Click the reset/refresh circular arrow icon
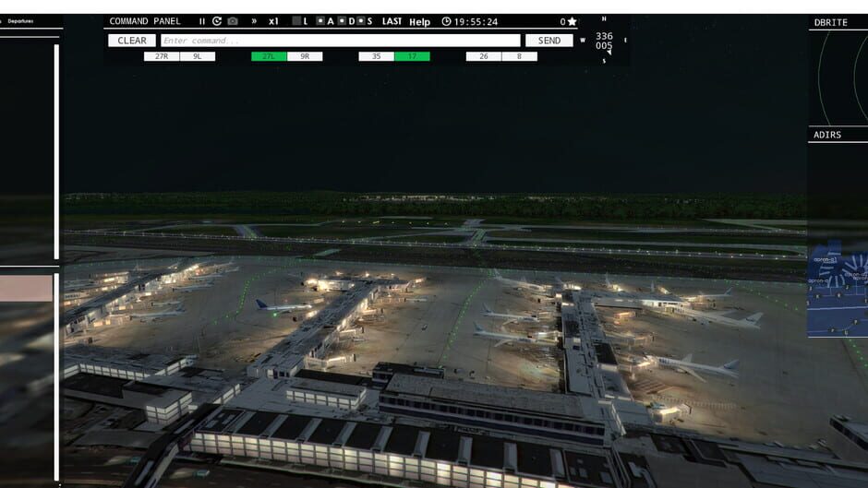 coord(217,21)
